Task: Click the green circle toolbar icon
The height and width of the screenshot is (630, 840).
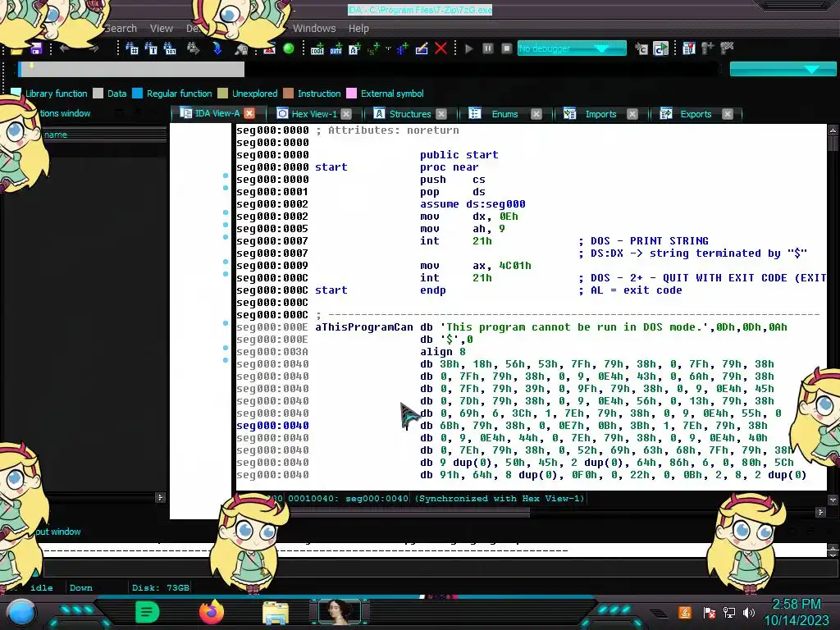Action: pos(289,48)
